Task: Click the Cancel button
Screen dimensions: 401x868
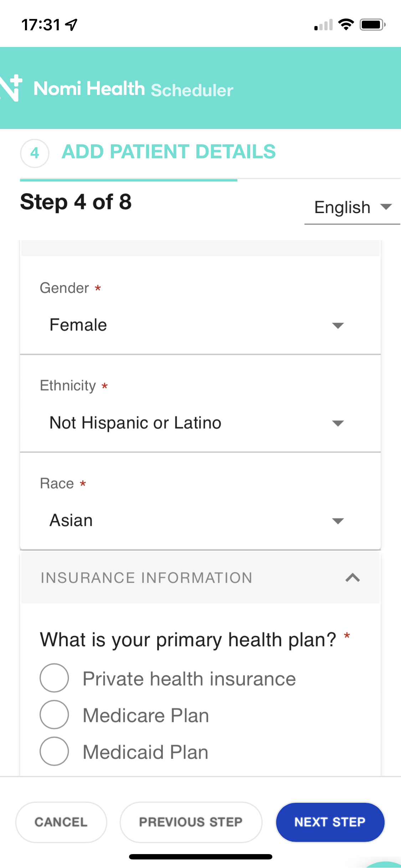Action: pyautogui.click(x=61, y=822)
